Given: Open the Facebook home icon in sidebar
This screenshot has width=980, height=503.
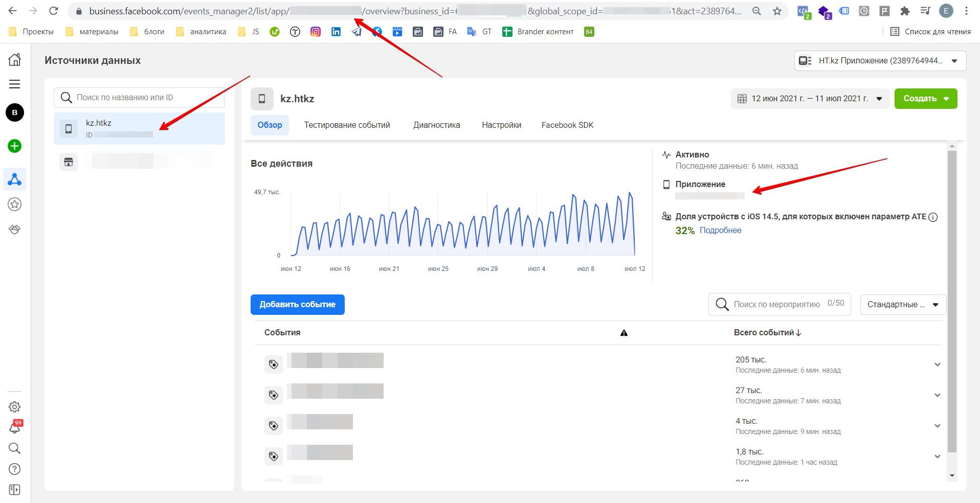Looking at the screenshot, I should click(14, 60).
